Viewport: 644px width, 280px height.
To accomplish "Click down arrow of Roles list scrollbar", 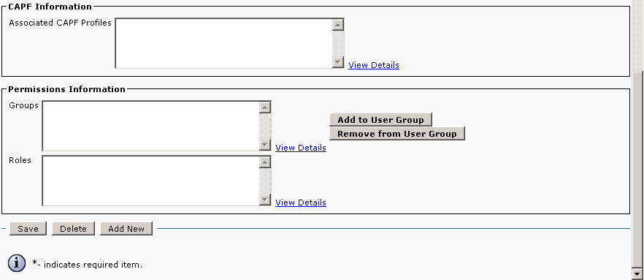I will (265, 200).
